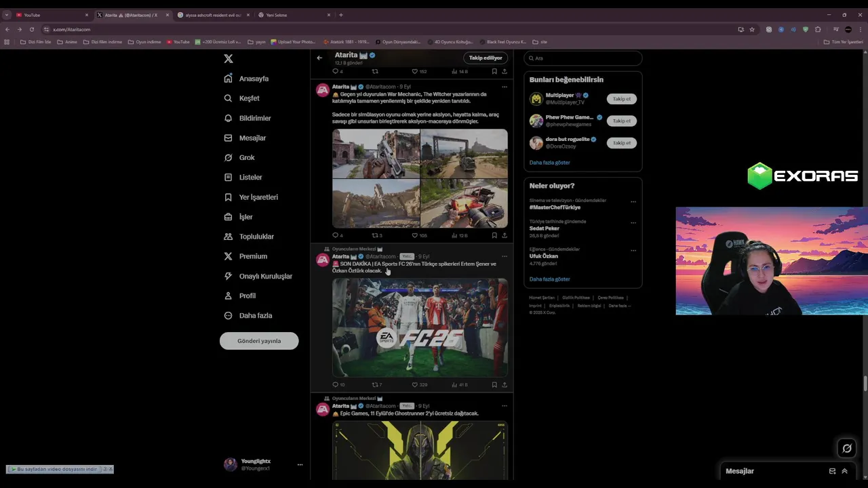Reply to the EA Sports FC 26 post
Screen dimensions: 868x488
[x=335, y=384]
